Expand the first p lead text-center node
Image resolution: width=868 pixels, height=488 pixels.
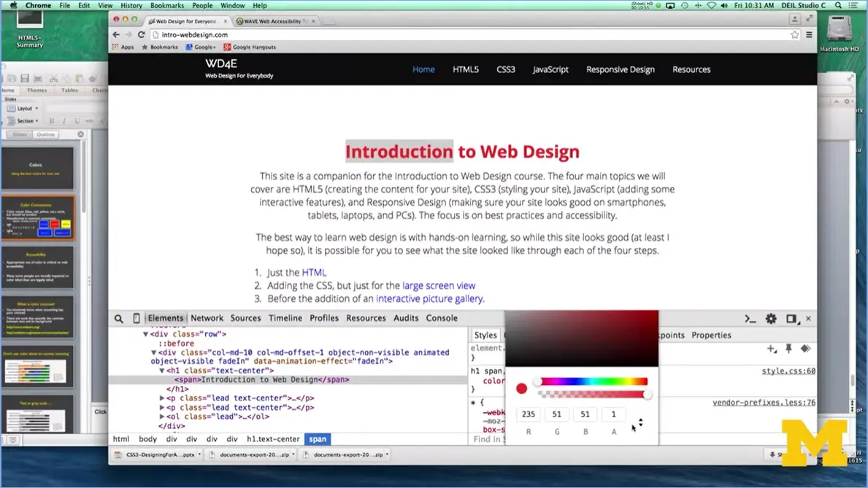[x=161, y=398]
